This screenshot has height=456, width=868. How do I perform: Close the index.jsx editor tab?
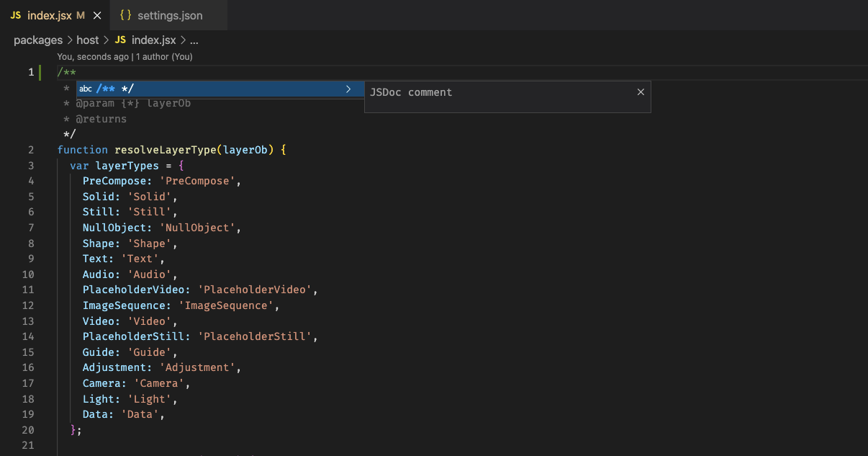pyautogui.click(x=98, y=14)
